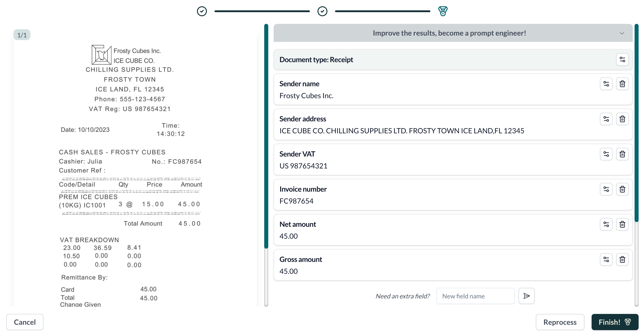Open settings for the Sender name field

tap(606, 84)
